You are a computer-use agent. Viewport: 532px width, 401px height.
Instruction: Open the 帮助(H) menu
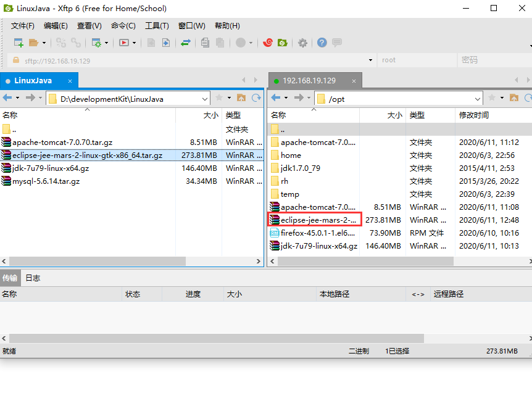tap(227, 26)
